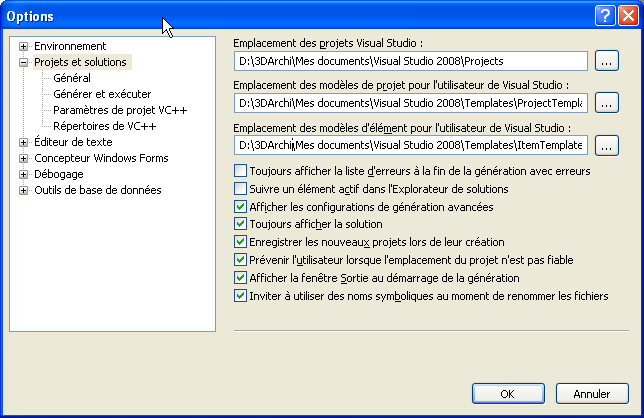
Task: Open Générer et exécuter settings page
Action: click(x=102, y=94)
